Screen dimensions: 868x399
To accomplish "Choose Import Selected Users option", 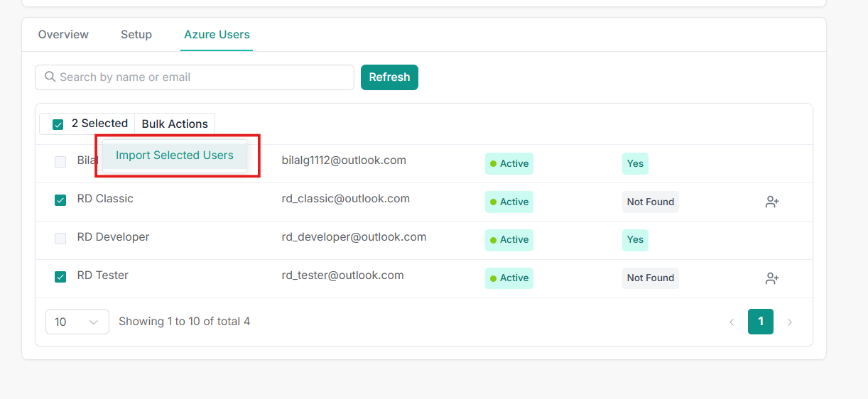I will click(175, 155).
